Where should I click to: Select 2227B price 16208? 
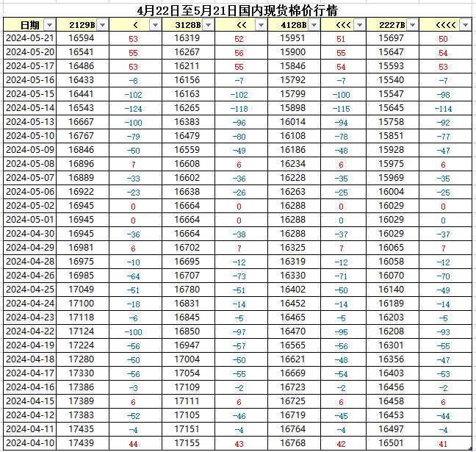[x=391, y=331]
